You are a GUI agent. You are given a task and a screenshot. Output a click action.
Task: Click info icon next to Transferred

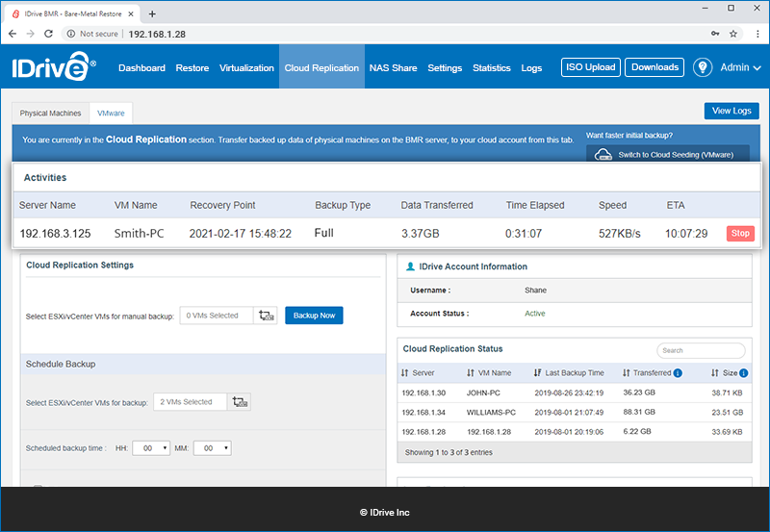coord(678,373)
